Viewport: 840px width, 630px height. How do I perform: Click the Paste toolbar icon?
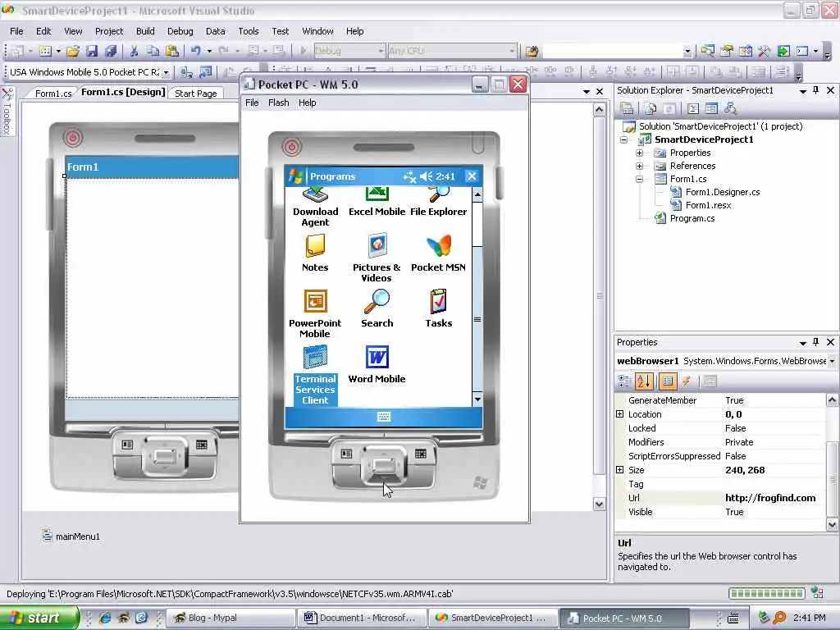click(172, 51)
